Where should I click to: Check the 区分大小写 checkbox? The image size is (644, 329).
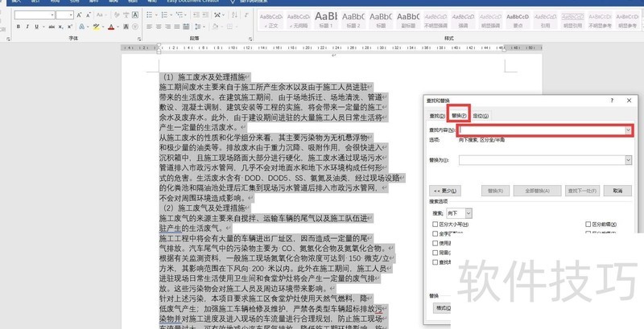(435, 224)
